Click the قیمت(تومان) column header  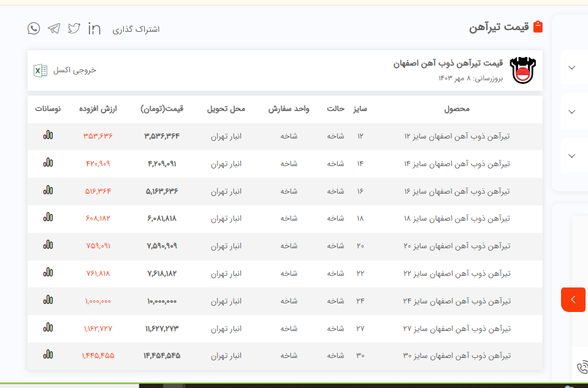(162, 109)
